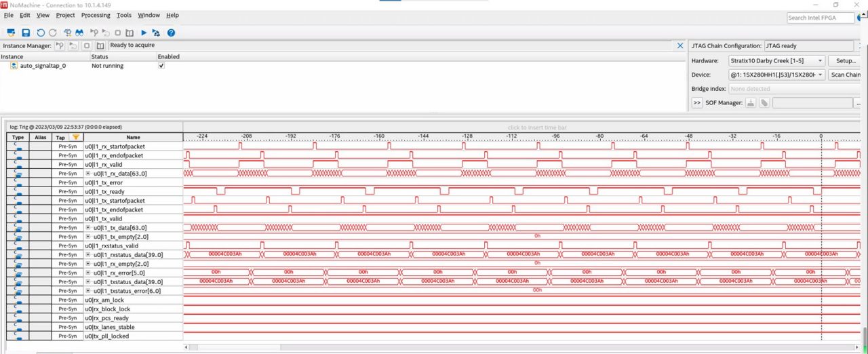Click the Read Data icon in Instance Manager
This screenshot has width=868, height=354.
(x=100, y=45)
